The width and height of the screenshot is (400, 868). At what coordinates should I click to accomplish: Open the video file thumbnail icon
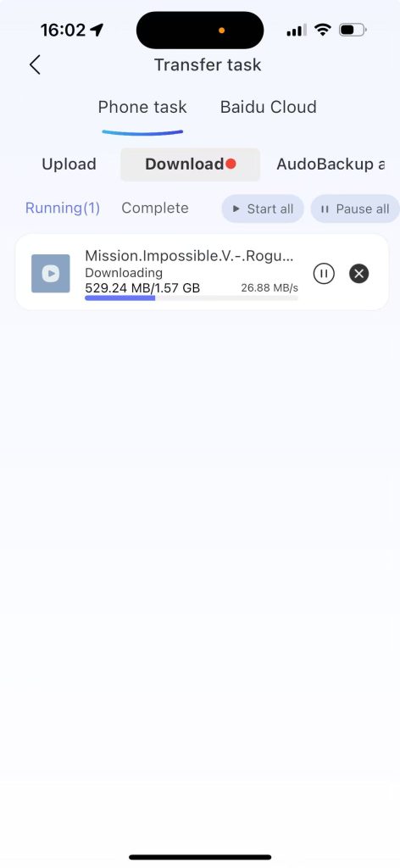click(x=50, y=274)
